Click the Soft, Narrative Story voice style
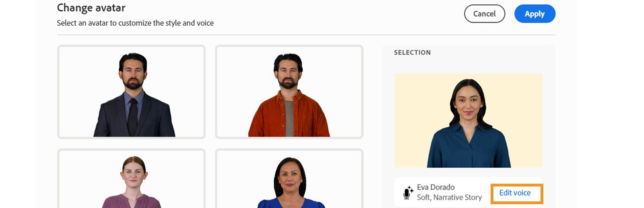Viewport: 644px width, 208px height. coord(449,198)
